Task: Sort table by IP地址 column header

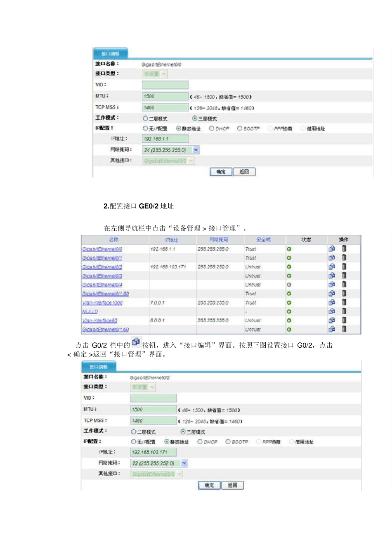Action: [172, 240]
